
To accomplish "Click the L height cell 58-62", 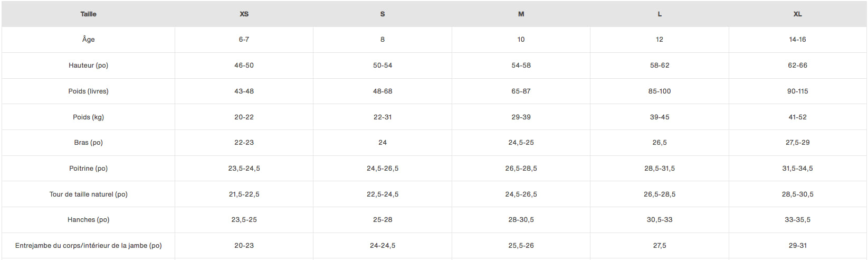I will [x=660, y=66].
